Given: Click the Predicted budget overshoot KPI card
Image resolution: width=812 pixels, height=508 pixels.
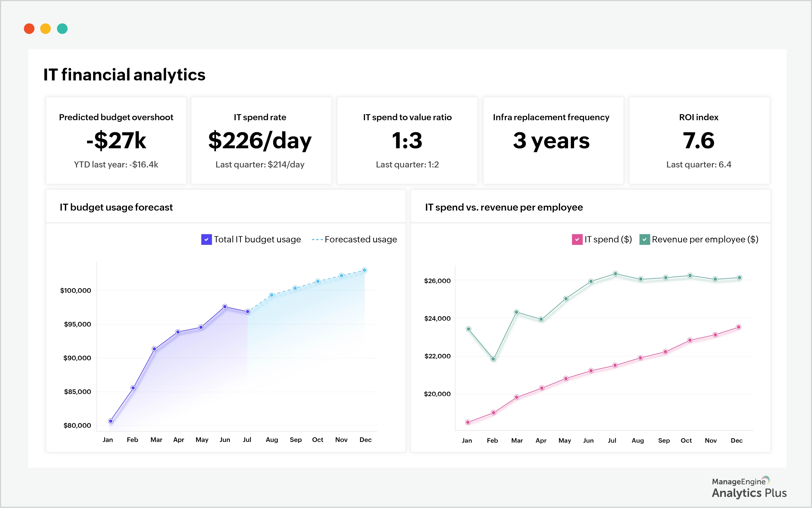Looking at the screenshot, I should 116,140.
